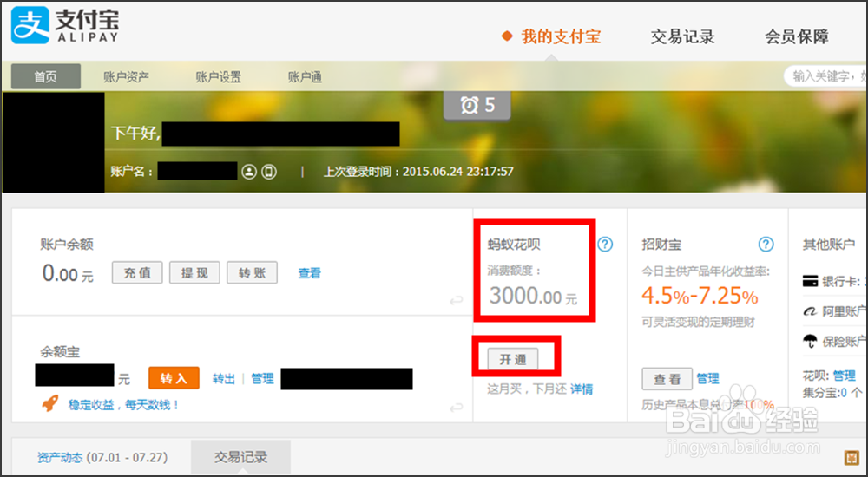Click 稳定收益，每天数钱 link
The image size is (868, 477).
tap(124, 405)
